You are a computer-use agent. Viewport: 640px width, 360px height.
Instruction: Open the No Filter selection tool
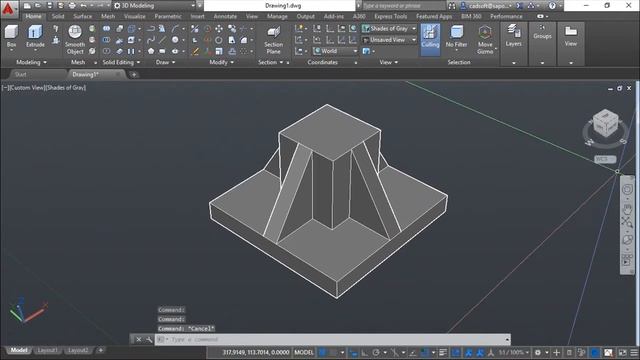coord(456,37)
